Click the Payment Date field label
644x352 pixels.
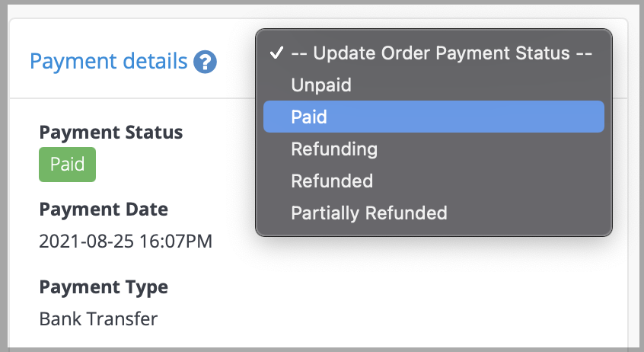tap(104, 210)
